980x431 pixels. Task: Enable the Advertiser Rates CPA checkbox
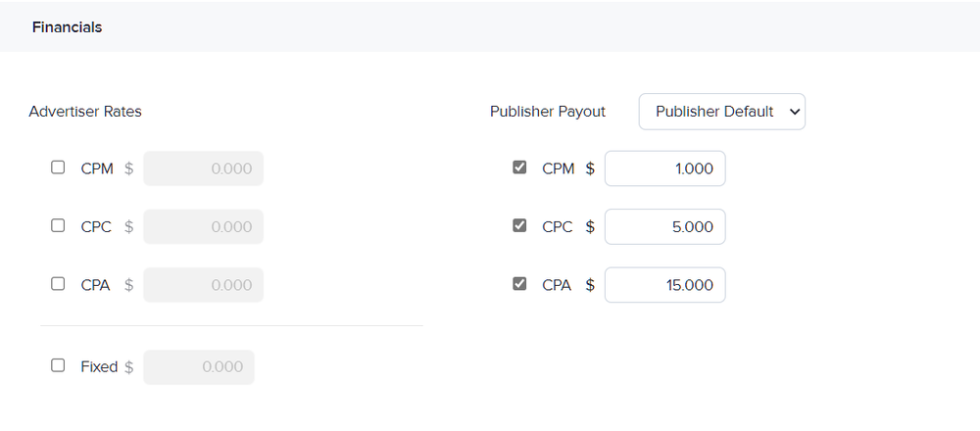[58, 284]
